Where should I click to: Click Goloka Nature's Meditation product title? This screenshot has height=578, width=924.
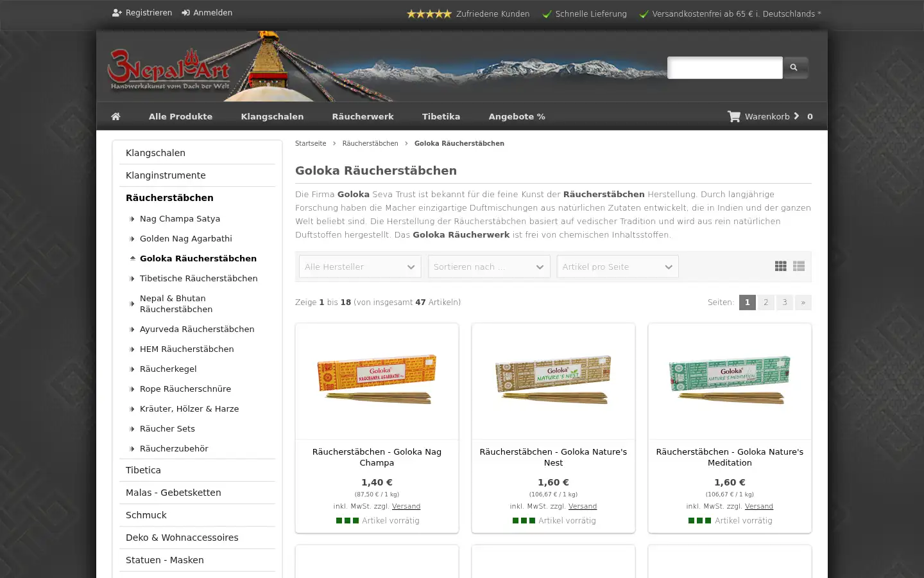click(x=730, y=457)
